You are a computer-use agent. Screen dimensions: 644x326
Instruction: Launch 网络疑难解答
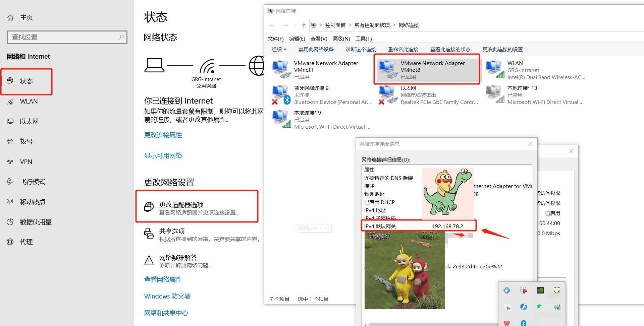[x=178, y=261]
